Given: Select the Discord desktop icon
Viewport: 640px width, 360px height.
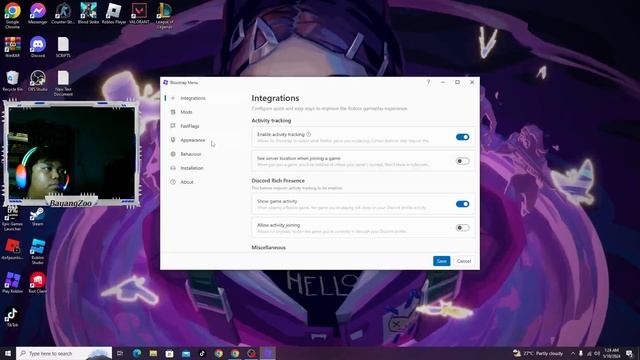Looking at the screenshot, I should click(x=38, y=47).
